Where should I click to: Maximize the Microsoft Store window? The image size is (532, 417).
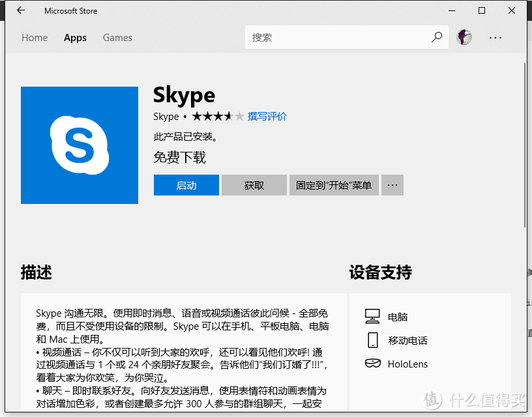click(482, 10)
